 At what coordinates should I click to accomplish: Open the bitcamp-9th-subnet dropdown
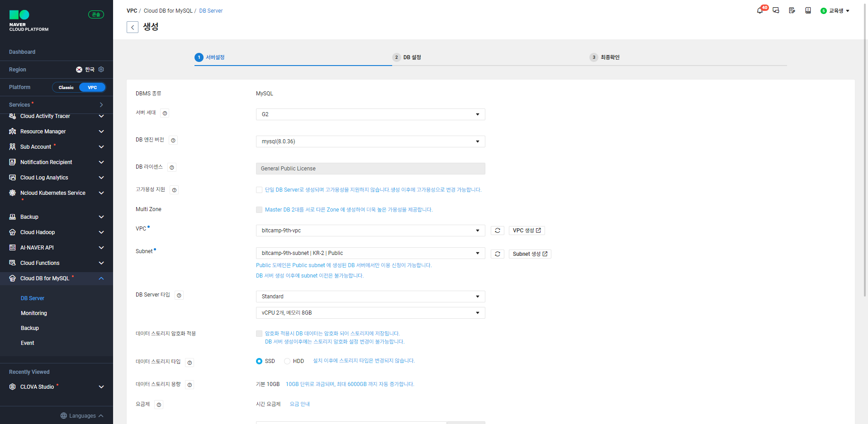tap(370, 253)
